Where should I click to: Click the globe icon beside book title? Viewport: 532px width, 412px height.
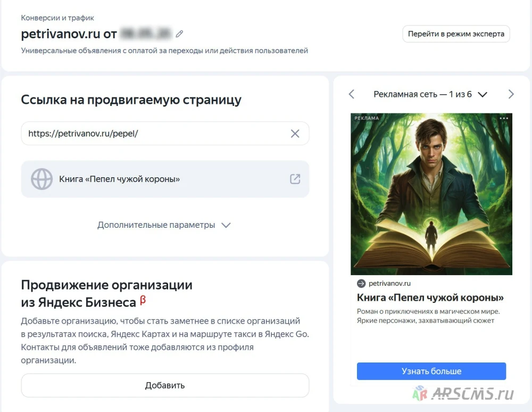point(41,179)
